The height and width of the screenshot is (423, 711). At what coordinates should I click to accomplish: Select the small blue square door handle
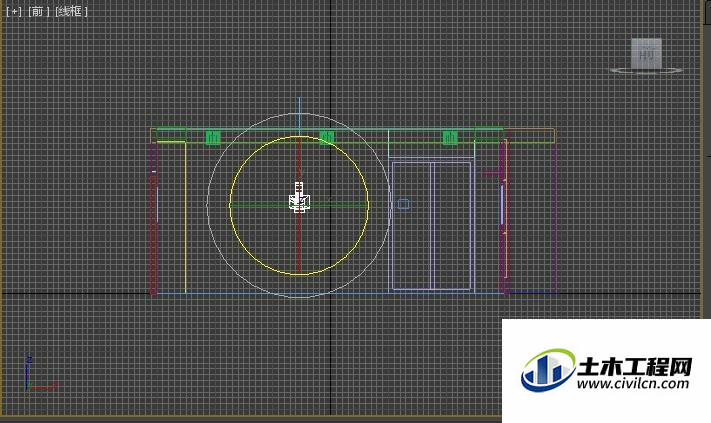tap(404, 204)
